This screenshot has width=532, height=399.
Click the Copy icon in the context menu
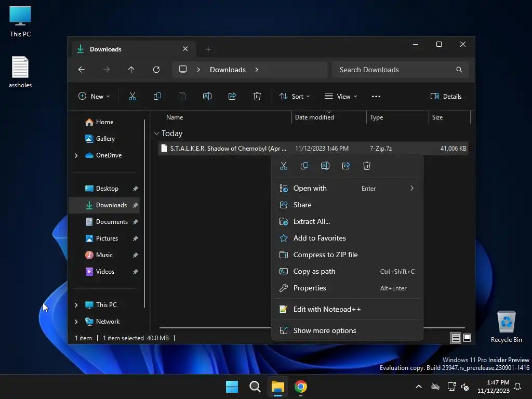tap(304, 166)
